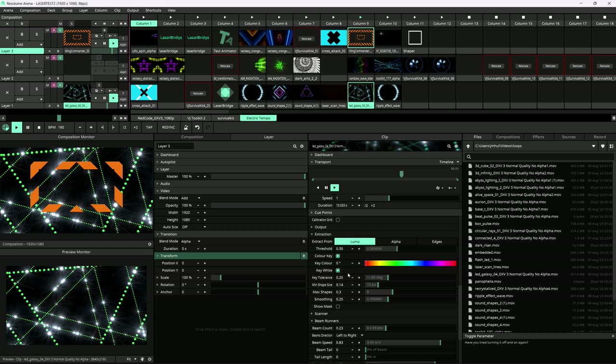Viewport: 616px width, 364px height.
Task: Click the Key Colour hue spectrum bar
Action: tap(411, 263)
